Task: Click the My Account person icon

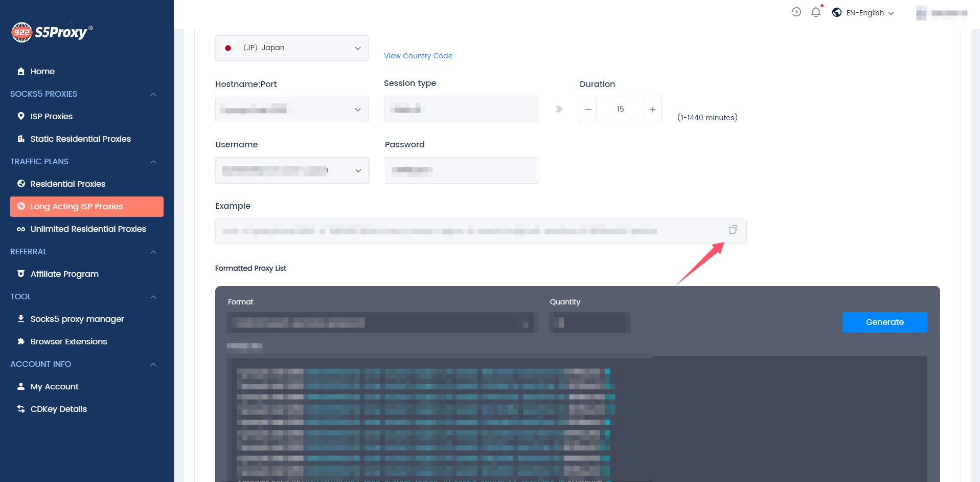Action: (21, 386)
